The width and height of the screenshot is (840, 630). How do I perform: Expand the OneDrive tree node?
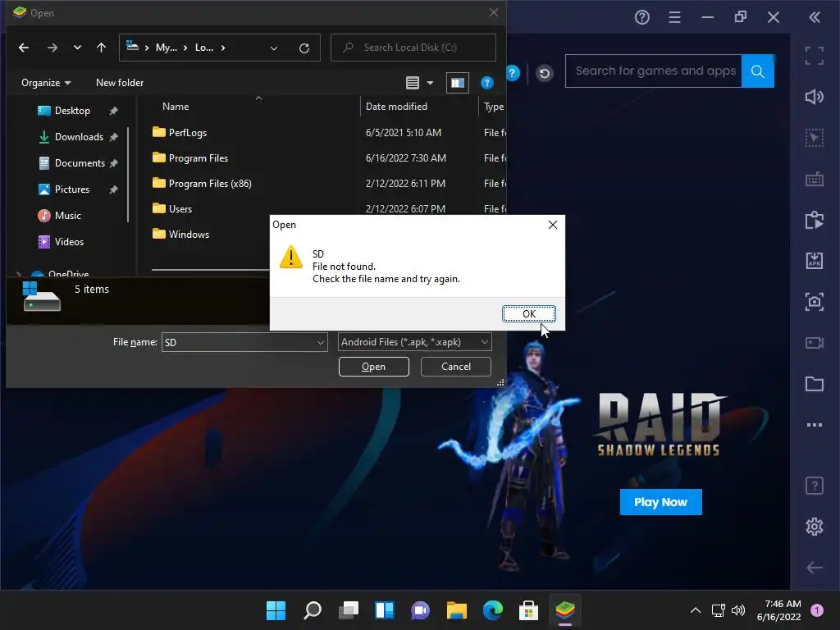coord(19,274)
